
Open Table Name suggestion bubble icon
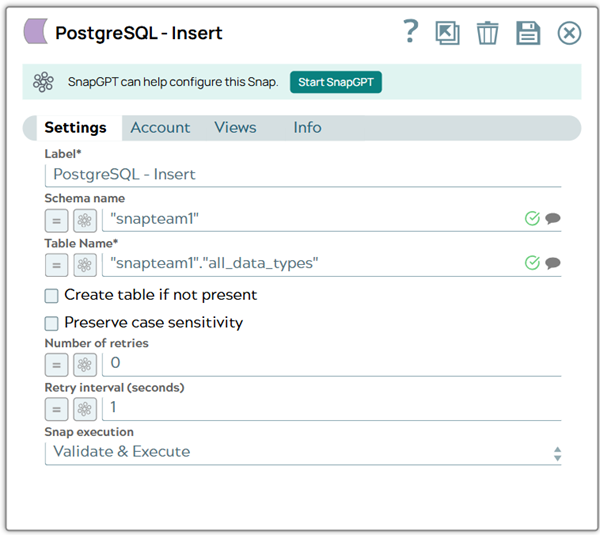point(553,263)
